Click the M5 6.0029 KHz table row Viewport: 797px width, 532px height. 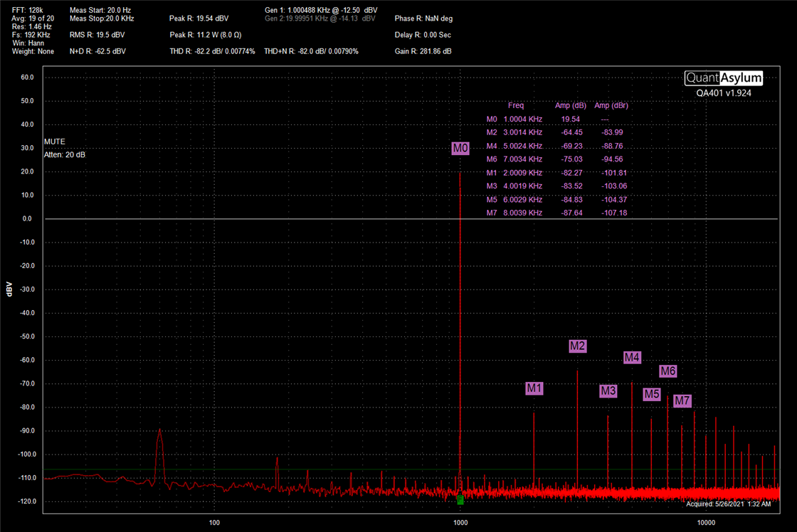[x=557, y=200]
